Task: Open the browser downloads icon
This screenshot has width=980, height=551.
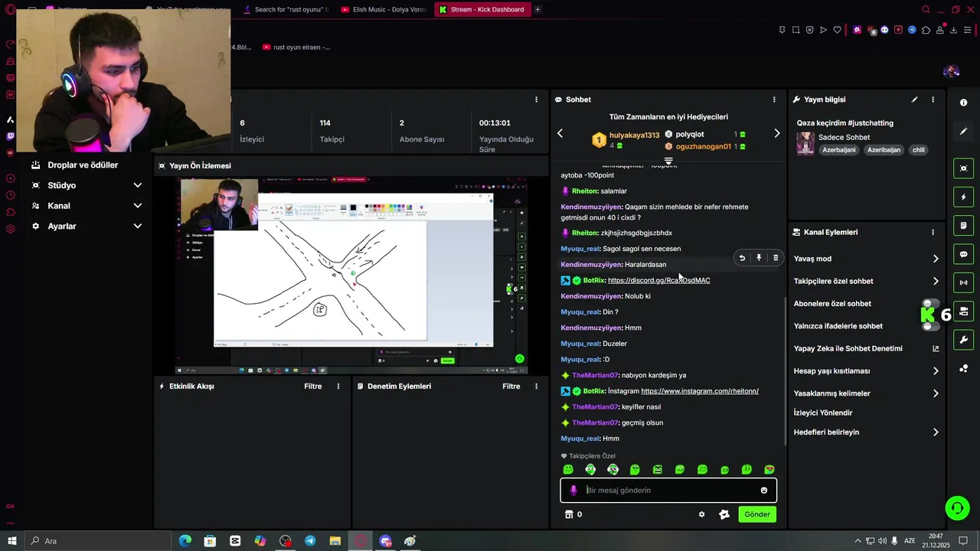Action: [x=953, y=30]
